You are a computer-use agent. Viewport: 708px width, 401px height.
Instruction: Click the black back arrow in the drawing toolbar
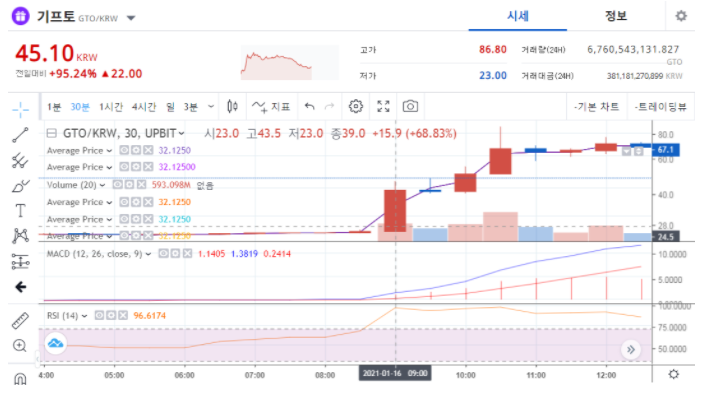[20, 287]
